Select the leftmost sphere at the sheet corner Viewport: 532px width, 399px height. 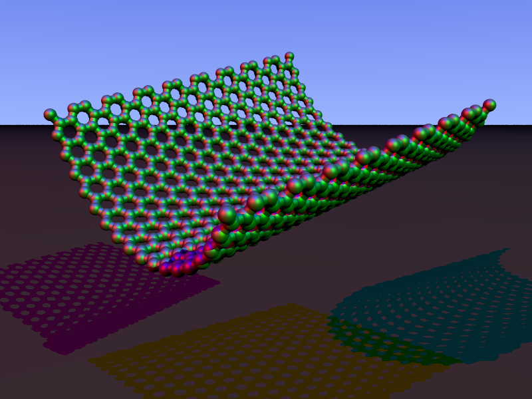pyautogui.click(x=50, y=114)
